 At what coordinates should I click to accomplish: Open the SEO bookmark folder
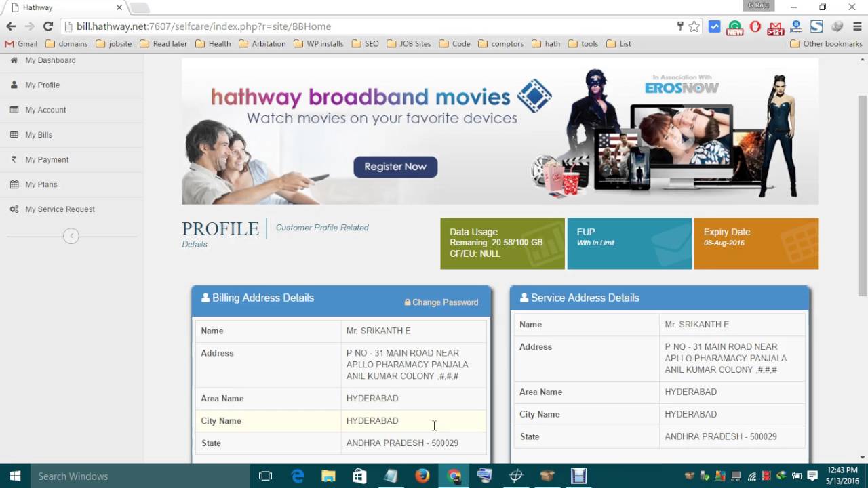(x=366, y=43)
